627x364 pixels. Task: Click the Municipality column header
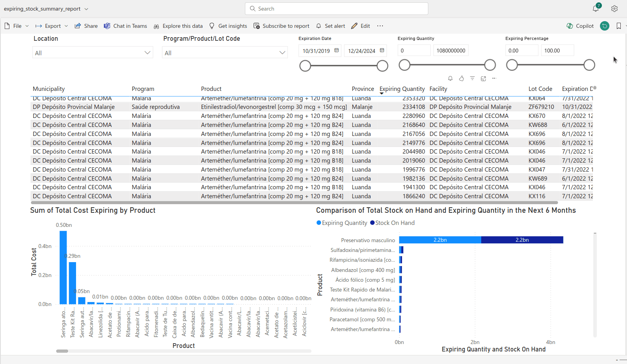coord(49,89)
